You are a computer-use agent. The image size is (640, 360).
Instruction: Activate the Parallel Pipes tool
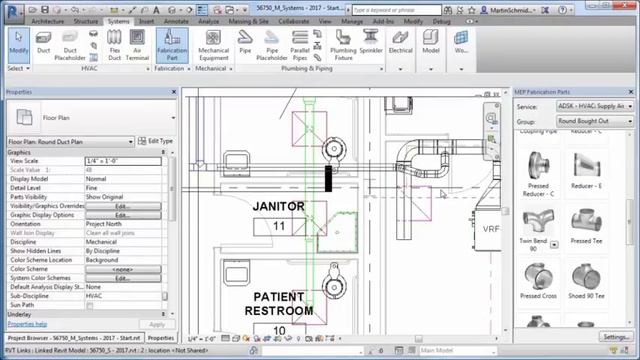point(300,45)
